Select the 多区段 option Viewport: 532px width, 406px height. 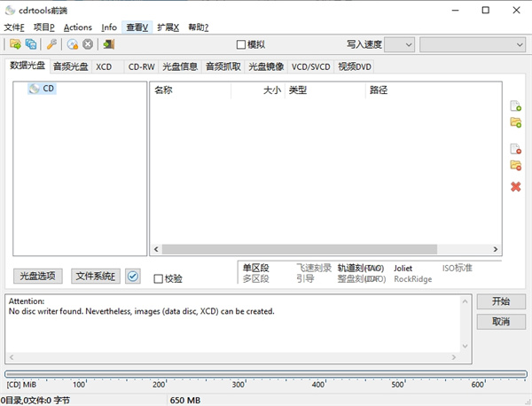(256, 279)
